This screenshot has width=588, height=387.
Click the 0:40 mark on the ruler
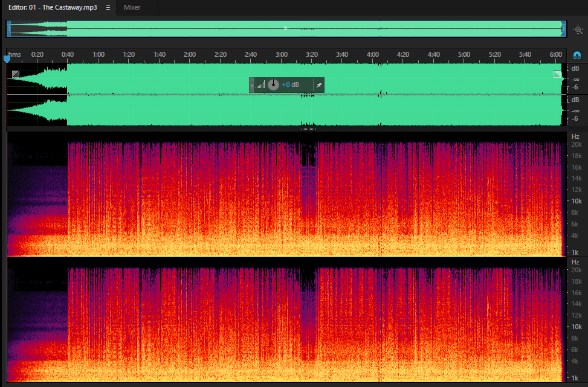point(68,54)
